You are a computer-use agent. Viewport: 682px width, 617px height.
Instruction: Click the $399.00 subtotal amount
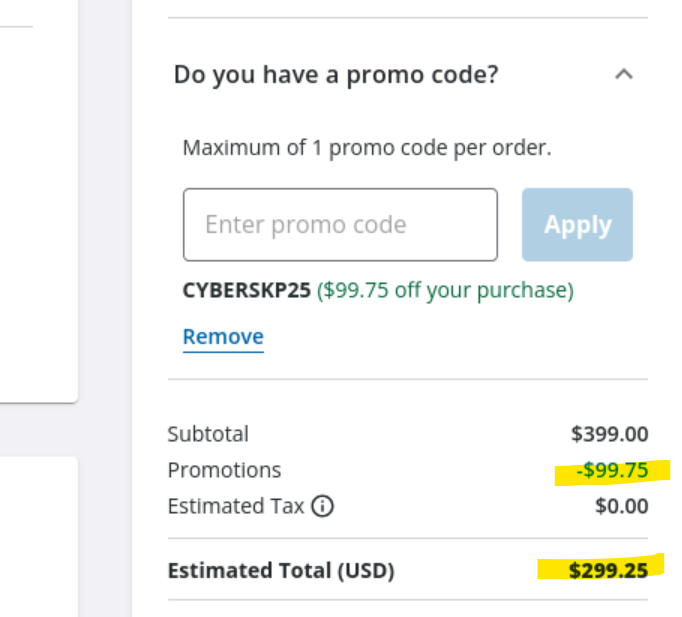pos(609,434)
